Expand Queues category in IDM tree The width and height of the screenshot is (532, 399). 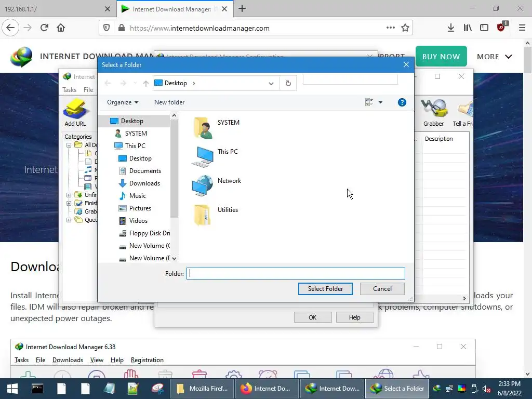(x=69, y=220)
